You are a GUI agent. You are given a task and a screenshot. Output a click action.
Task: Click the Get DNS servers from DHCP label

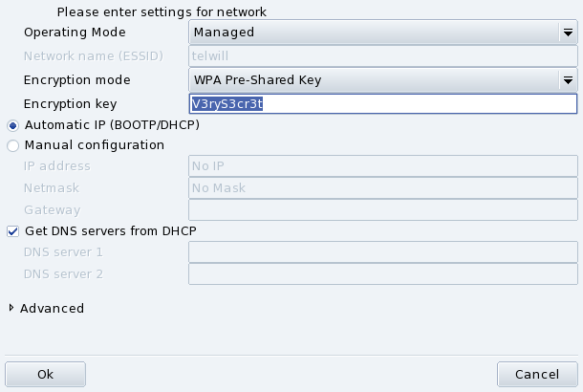pos(110,231)
